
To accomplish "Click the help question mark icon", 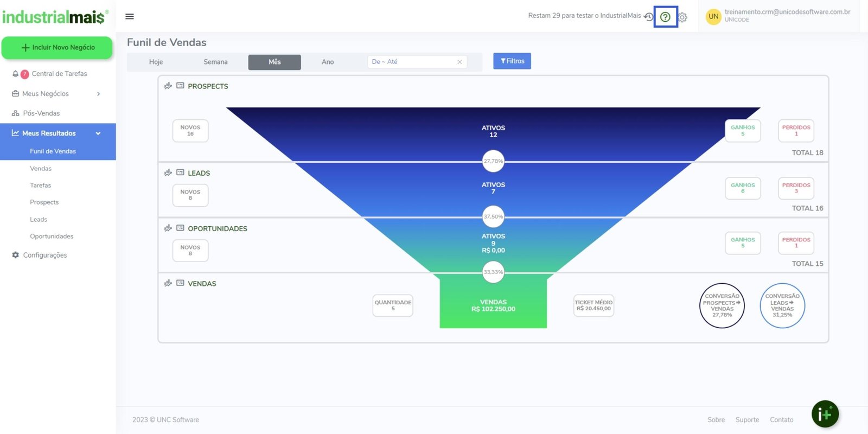I will [665, 17].
